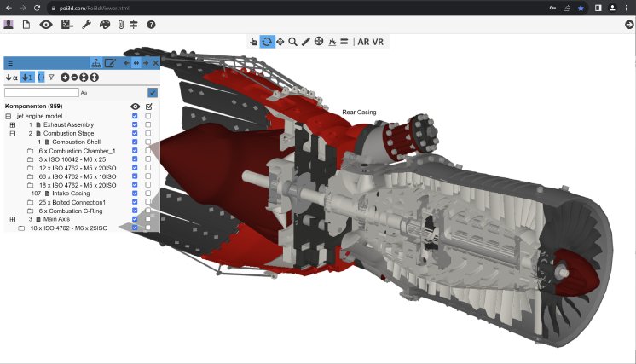The width and height of the screenshot is (636, 364).
Task: Click the new document icon
Action: (26, 25)
